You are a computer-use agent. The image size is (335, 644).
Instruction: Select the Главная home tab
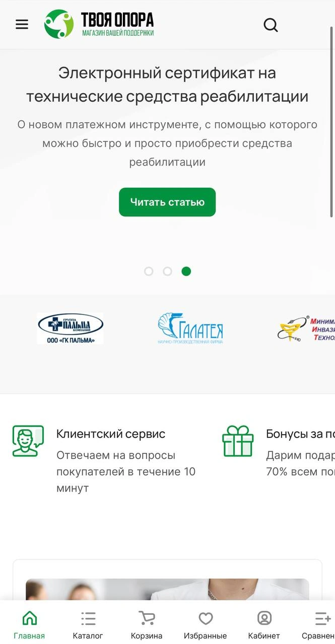[29, 625]
